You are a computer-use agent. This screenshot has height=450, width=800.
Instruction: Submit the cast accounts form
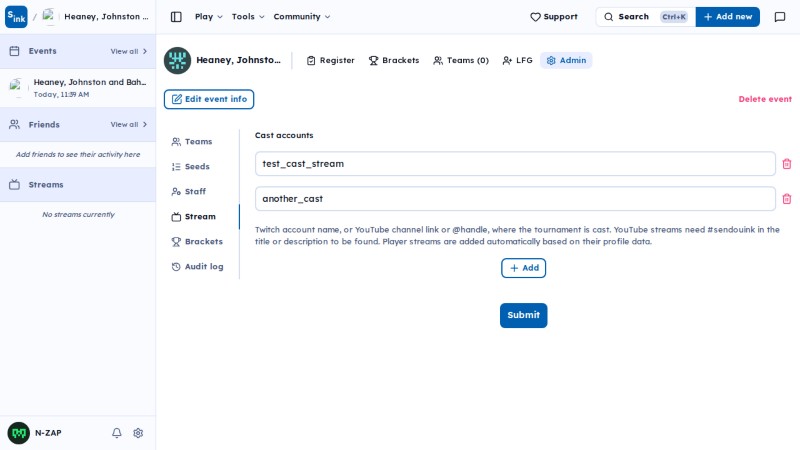click(x=523, y=315)
